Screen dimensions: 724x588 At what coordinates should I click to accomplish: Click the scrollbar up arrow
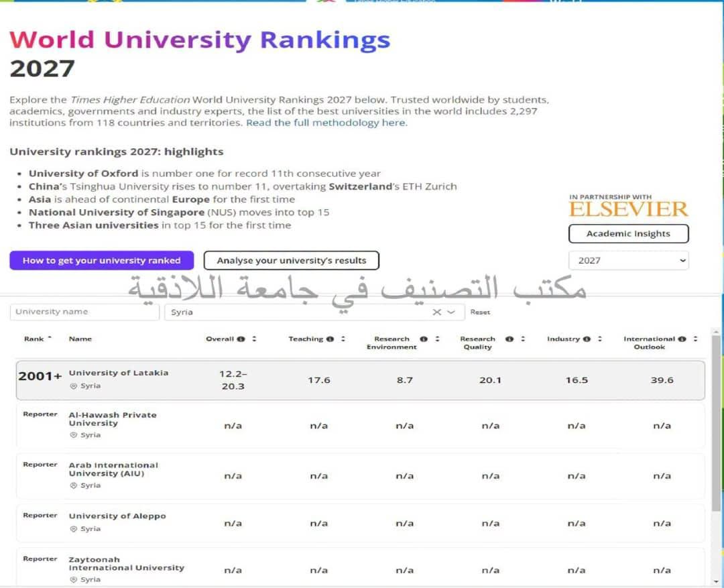pyautogui.click(x=716, y=332)
